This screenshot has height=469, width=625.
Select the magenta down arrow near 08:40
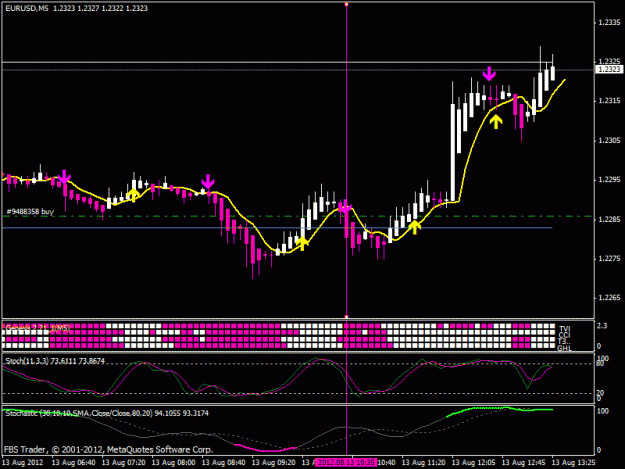coord(208,181)
